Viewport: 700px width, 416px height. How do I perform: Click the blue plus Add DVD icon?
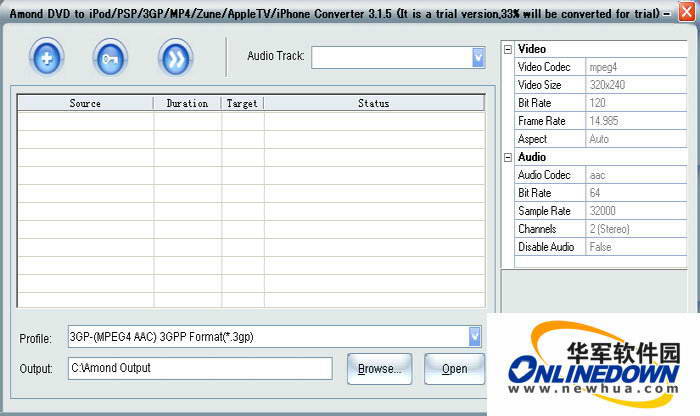point(46,58)
